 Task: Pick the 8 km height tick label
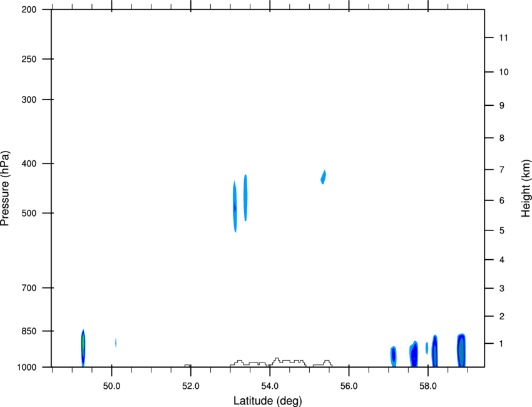502,138
